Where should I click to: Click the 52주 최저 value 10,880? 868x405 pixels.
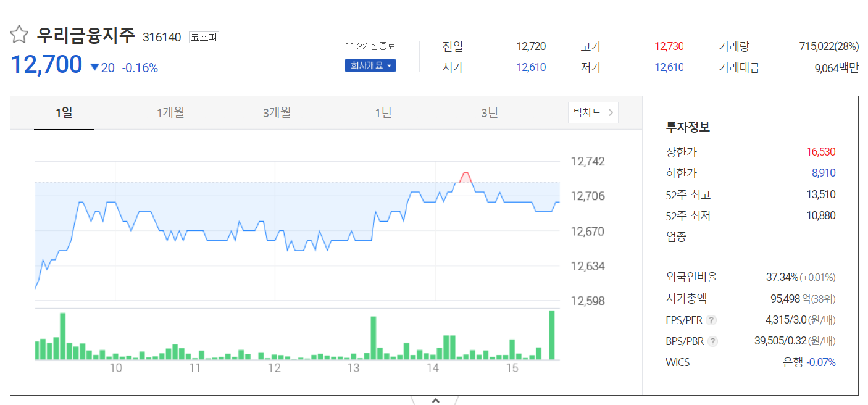click(x=821, y=215)
